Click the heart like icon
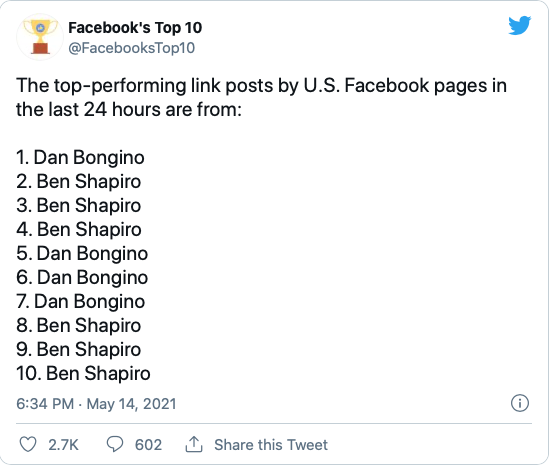Viewport: 549px width, 465px height. click(28, 444)
